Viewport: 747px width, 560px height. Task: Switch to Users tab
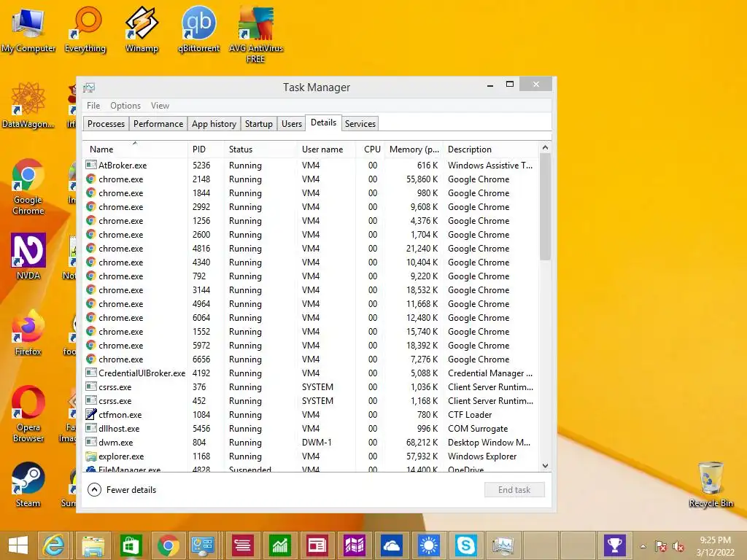[x=292, y=124]
